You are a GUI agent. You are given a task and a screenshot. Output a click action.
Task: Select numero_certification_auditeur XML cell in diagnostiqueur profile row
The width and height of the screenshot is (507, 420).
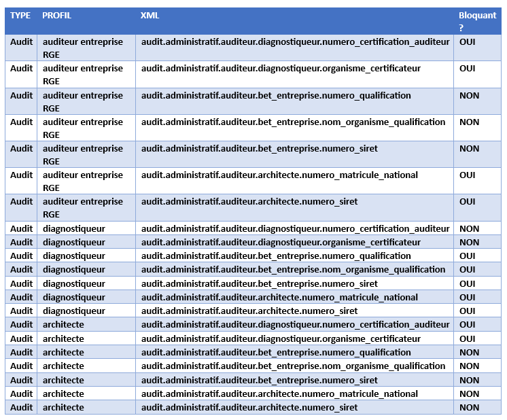point(295,229)
